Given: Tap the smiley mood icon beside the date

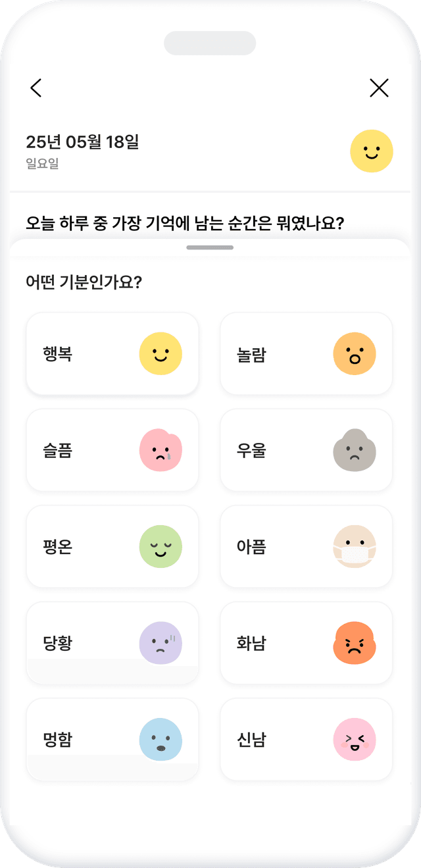Looking at the screenshot, I should point(372,151).
